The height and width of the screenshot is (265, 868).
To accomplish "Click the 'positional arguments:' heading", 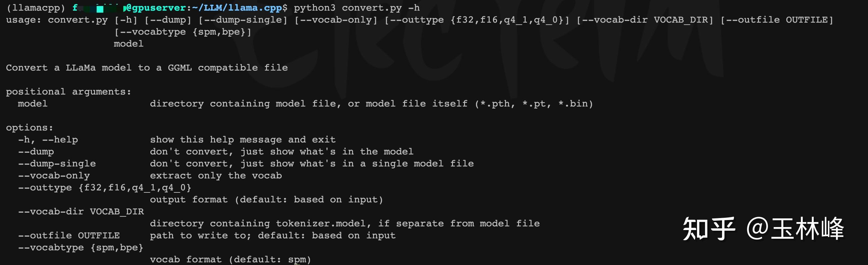I will (x=68, y=92).
